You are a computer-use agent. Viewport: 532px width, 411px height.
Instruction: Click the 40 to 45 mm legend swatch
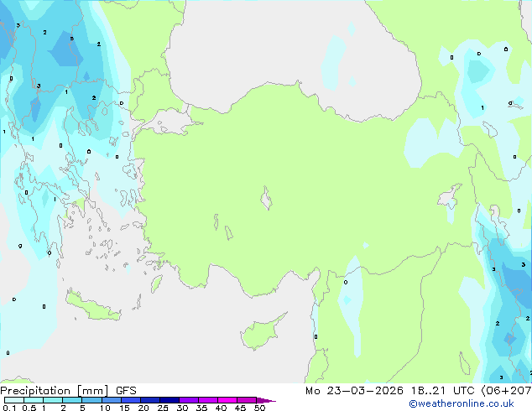click(227, 400)
